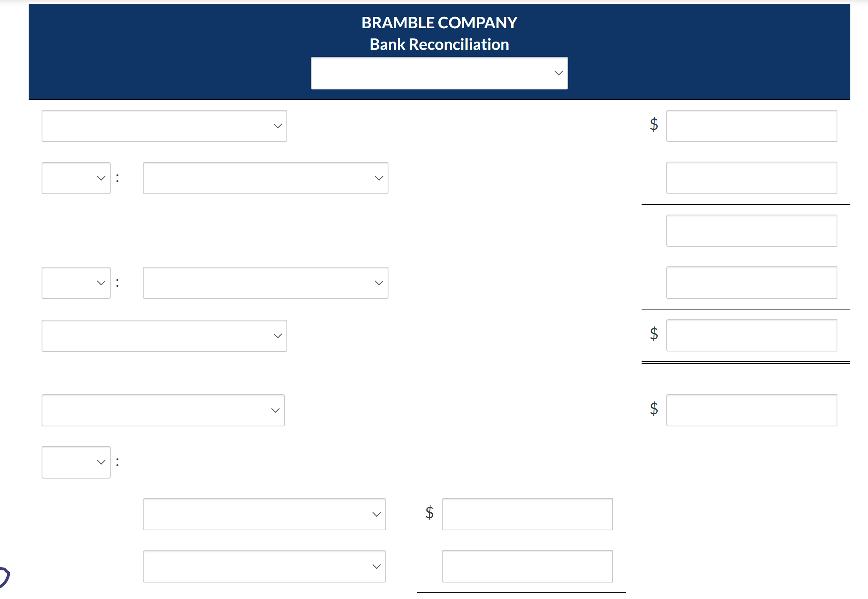Click the total field beside the second dollar sign

tap(751, 335)
